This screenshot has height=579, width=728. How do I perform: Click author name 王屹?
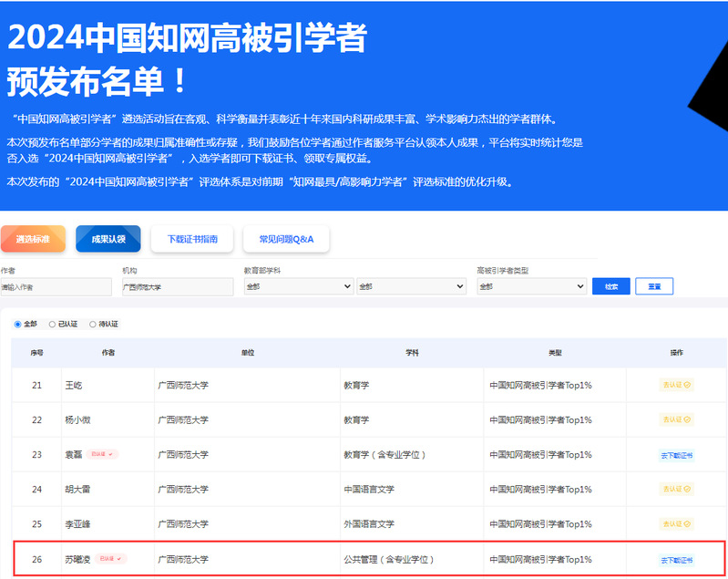tap(74, 385)
